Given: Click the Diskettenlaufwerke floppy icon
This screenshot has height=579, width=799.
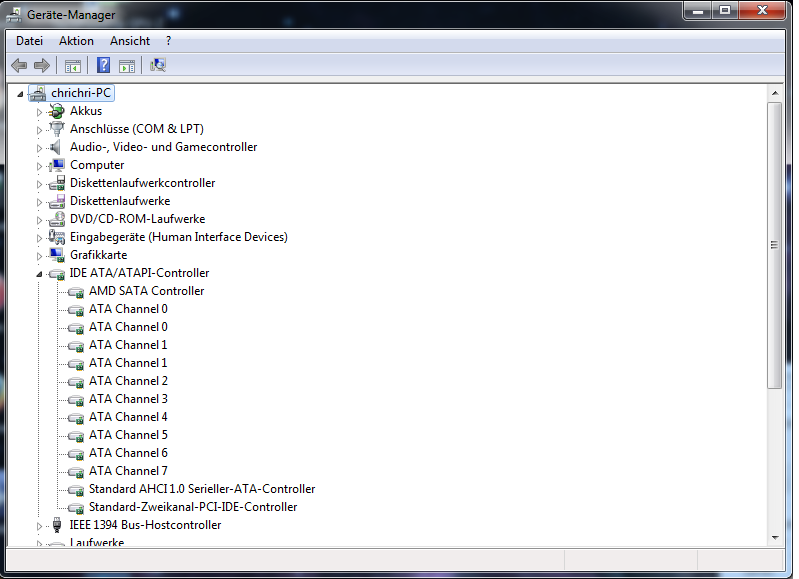Looking at the screenshot, I should tap(57, 201).
